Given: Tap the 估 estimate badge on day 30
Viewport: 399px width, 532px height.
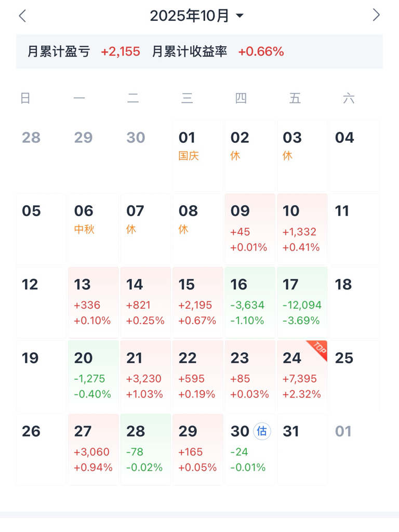Looking at the screenshot, I should [262, 431].
